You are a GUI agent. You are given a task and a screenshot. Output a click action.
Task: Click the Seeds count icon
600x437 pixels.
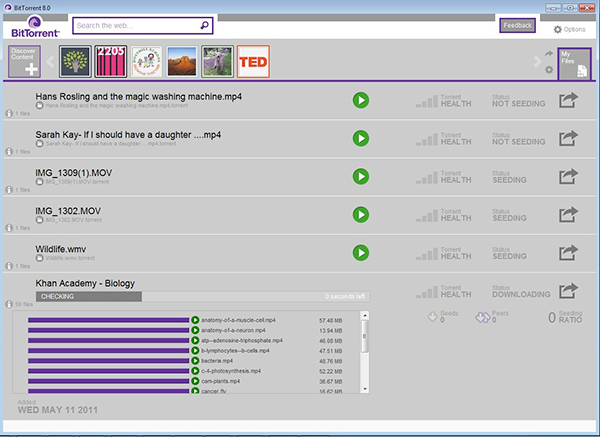pyautogui.click(x=432, y=317)
